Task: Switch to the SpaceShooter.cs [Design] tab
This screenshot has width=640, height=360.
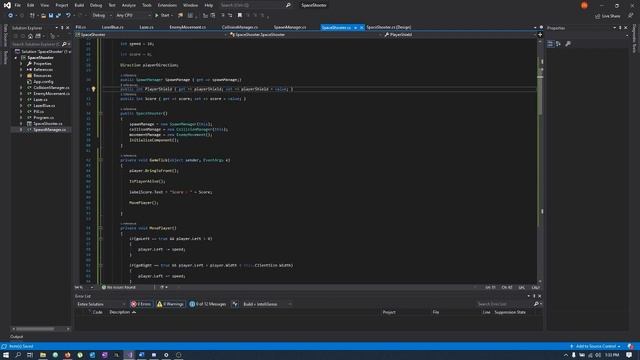Action: 389,27
